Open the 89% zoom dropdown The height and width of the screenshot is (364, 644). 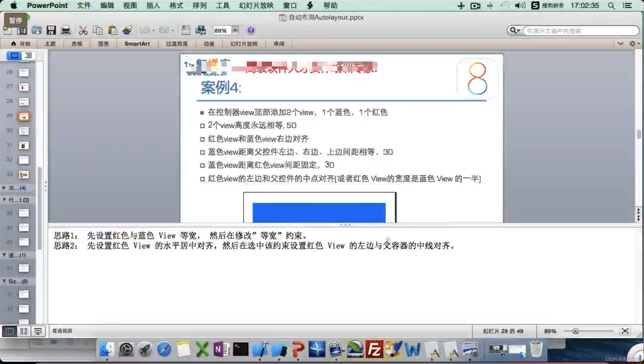[x=235, y=30]
